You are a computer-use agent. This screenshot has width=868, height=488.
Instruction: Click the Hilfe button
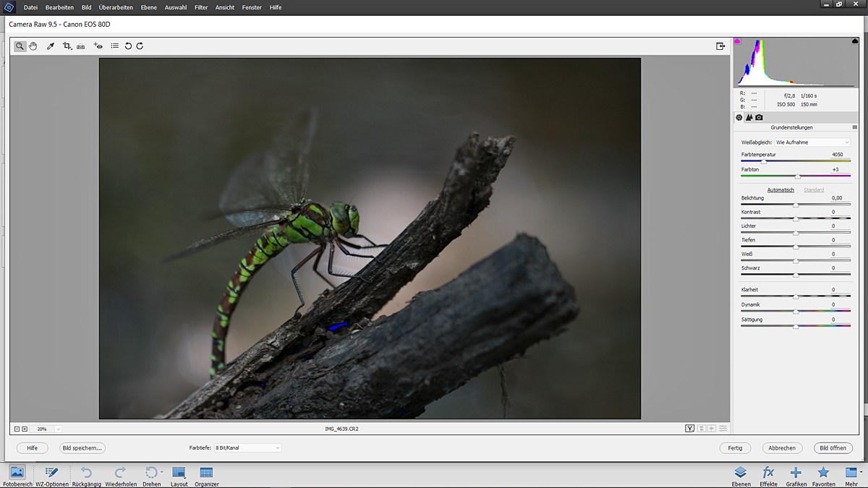tap(32, 448)
